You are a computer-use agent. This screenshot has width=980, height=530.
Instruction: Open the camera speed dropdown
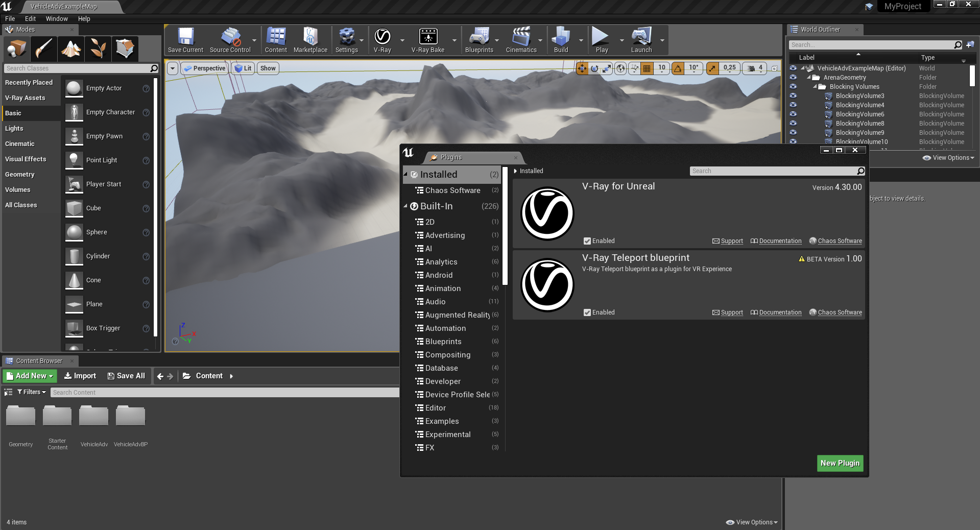[x=755, y=68]
